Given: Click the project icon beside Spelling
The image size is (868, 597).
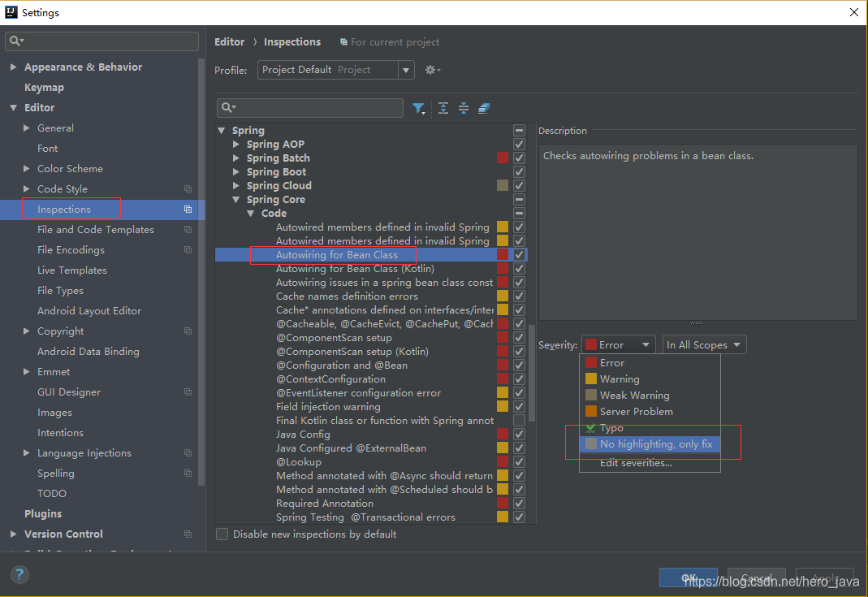Looking at the screenshot, I should pos(188,474).
